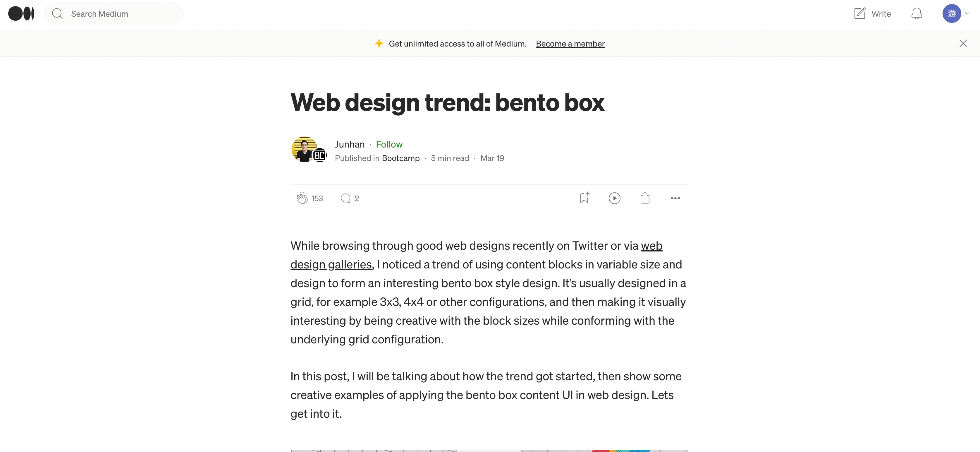Click the Become a member link
980x452 pixels.
point(570,44)
